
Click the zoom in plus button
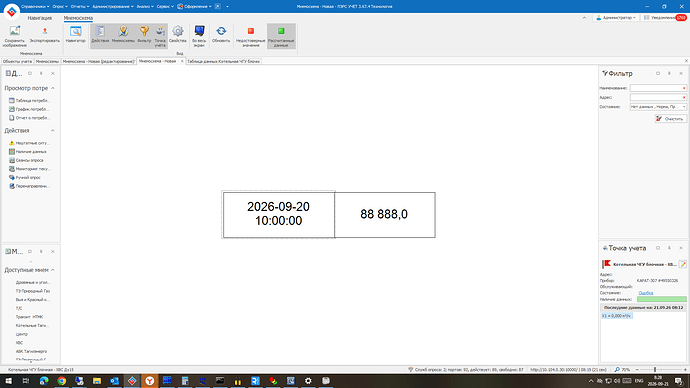coord(685,370)
